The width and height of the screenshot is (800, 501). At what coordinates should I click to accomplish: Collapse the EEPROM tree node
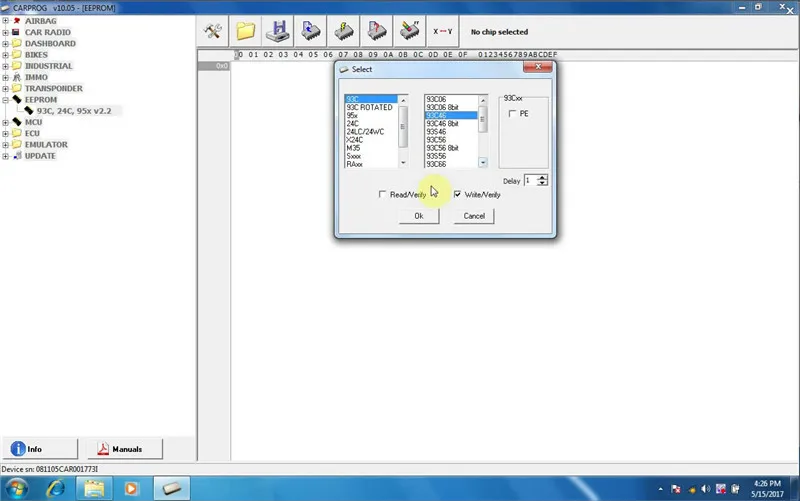point(6,99)
